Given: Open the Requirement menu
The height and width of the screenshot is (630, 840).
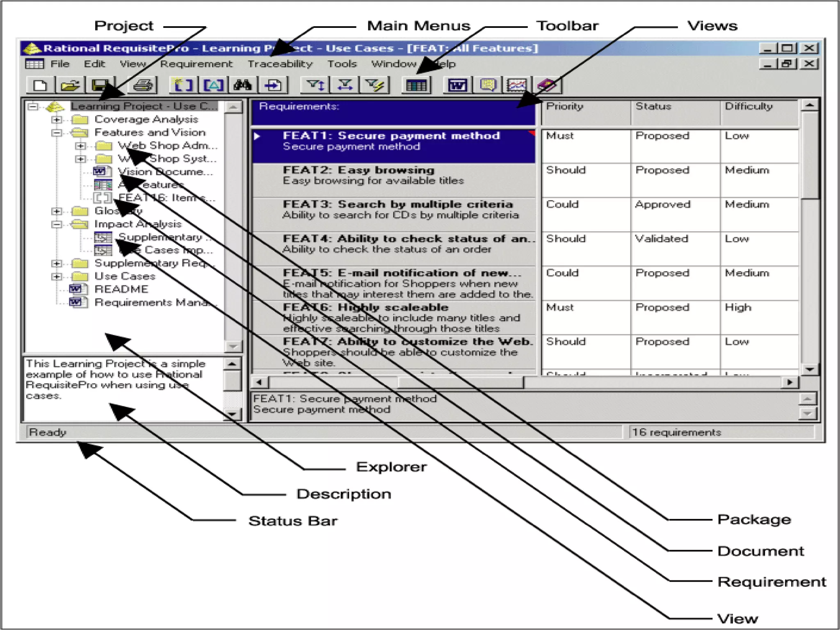Looking at the screenshot, I should [x=196, y=64].
